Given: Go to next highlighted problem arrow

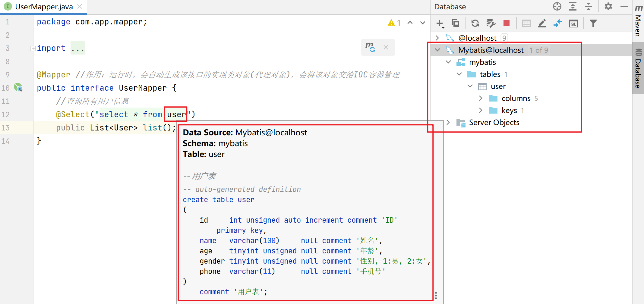Looking at the screenshot, I should [x=423, y=23].
